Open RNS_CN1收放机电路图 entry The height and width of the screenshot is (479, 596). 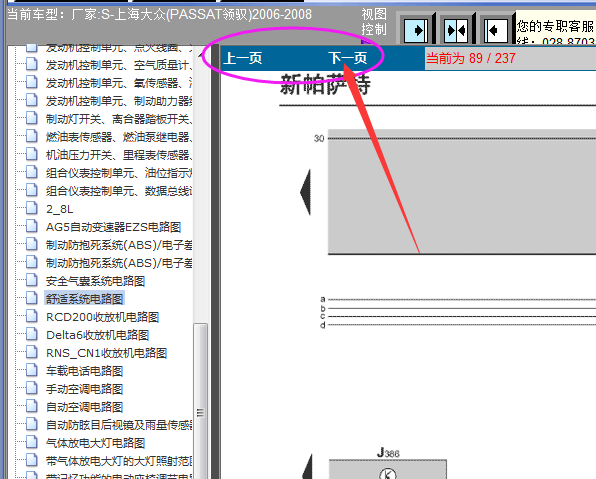(x=106, y=353)
